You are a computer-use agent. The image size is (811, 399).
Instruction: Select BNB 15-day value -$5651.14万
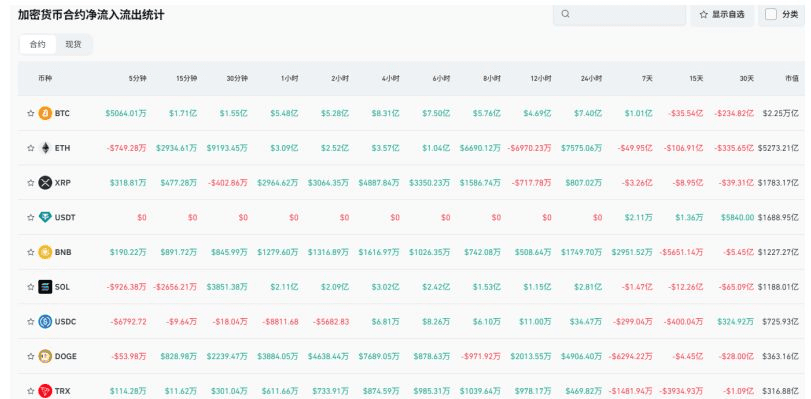(682, 252)
